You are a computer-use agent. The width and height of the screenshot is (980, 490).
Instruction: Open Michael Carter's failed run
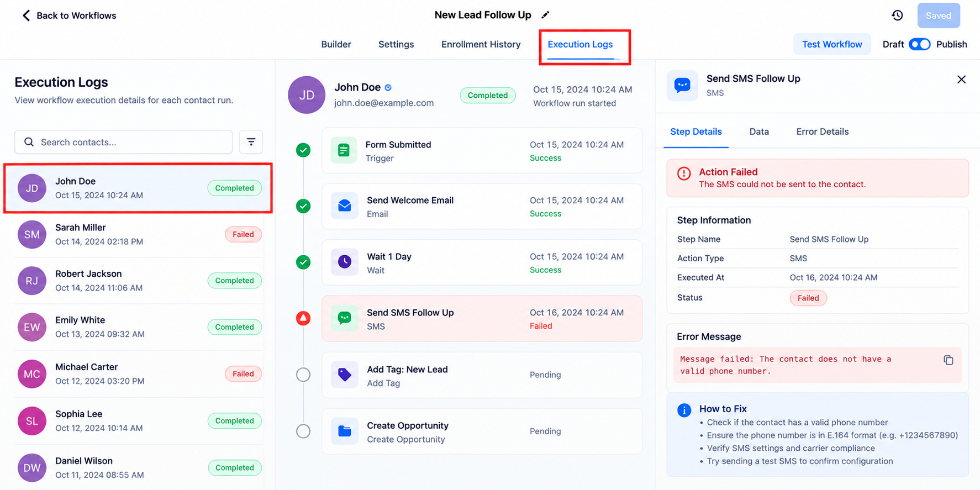click(x=139, y=374)
